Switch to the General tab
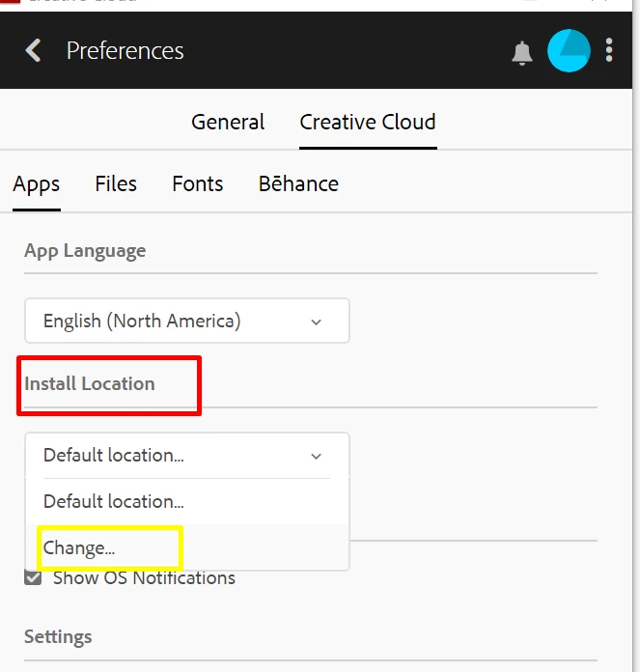Image resolution: width=640 pixels, height=672 pixels. coord(228,123)
